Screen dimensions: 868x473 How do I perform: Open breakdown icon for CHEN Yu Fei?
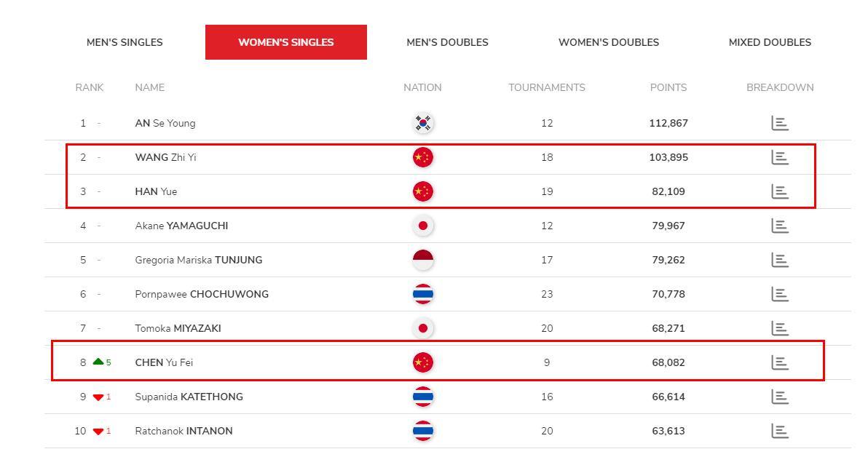tap(779, 363)
